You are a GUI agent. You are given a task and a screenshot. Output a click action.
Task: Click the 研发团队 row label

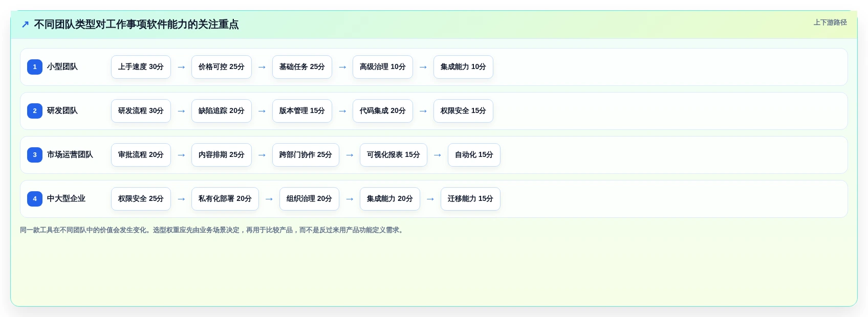pos(62,111)
